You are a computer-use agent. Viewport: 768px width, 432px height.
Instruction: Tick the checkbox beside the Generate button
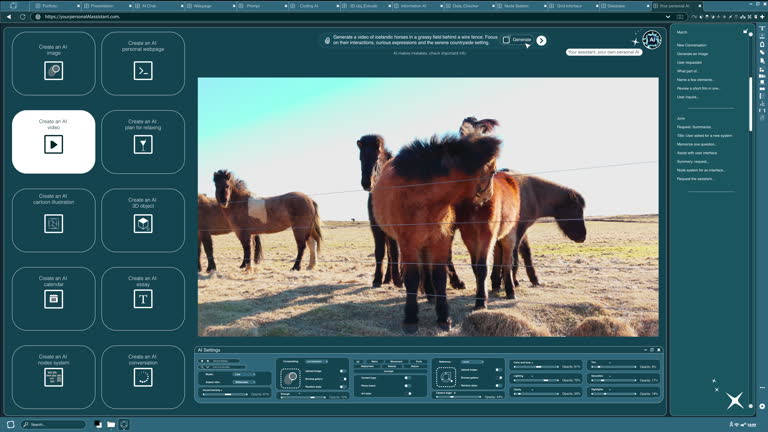(507, 40)
